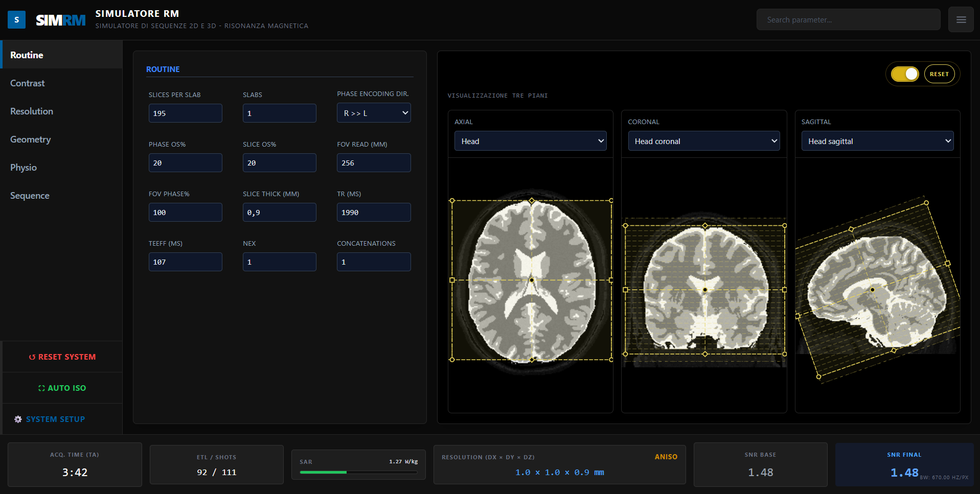Click the Slices Per Slab input field
This screenshot has height=494, width=980.
coord(186,113)
